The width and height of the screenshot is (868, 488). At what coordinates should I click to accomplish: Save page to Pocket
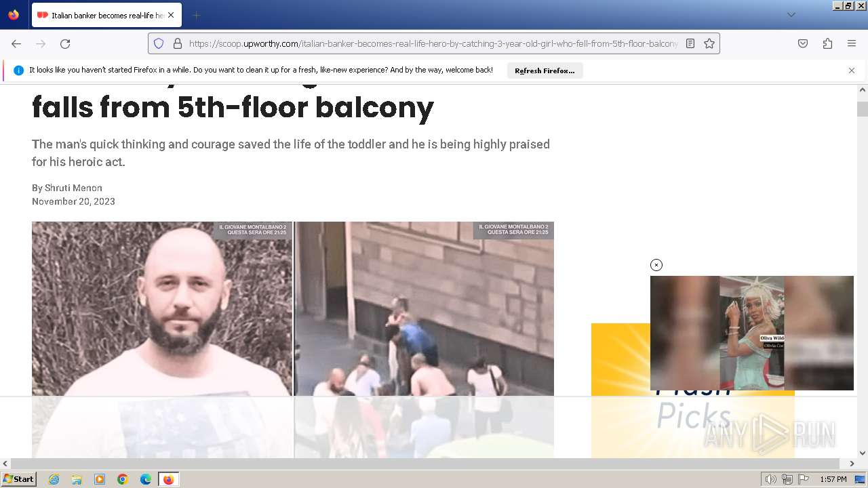pos(803,43)
